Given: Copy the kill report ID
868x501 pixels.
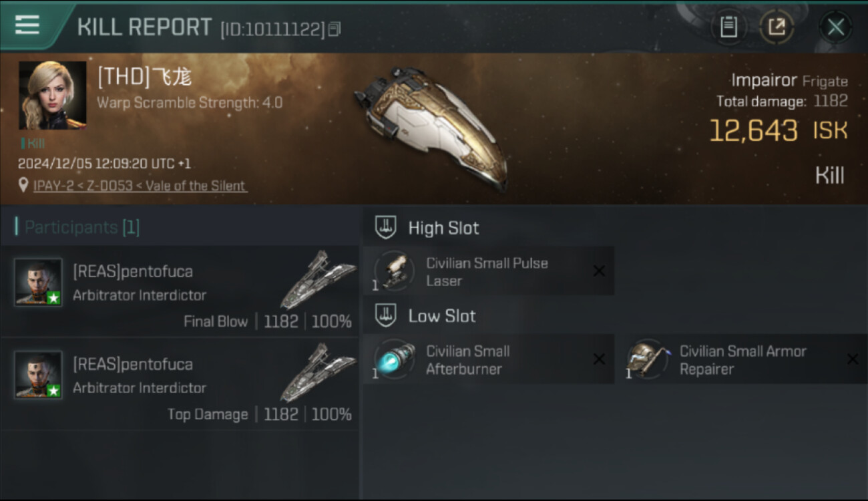Looking at the screenshot, I should [335, 29].
